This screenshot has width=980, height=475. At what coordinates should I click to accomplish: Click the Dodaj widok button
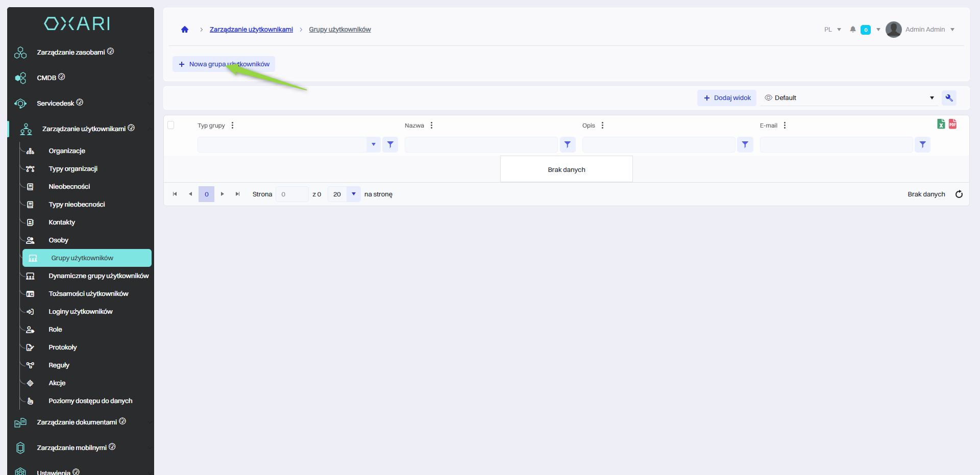[x=727, y=98]
